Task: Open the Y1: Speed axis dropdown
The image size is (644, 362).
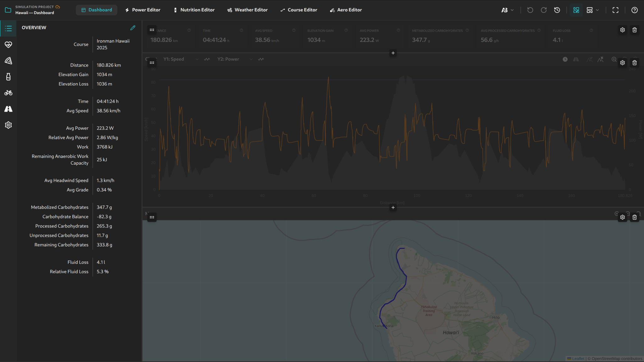Action: pyautogui.click(x=181, y=59)
